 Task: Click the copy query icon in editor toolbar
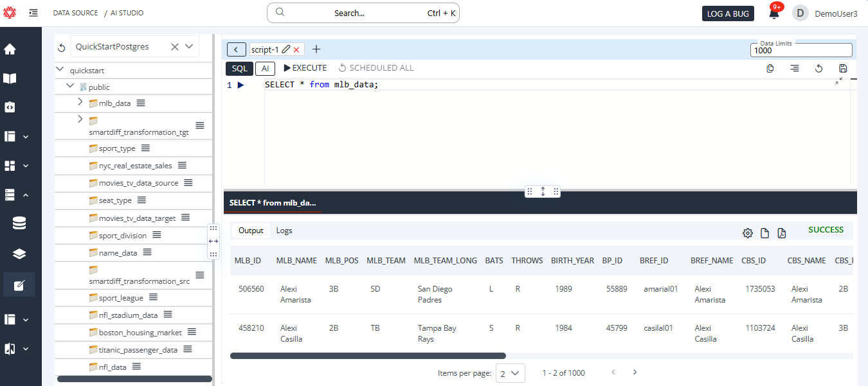pos(770,68)
